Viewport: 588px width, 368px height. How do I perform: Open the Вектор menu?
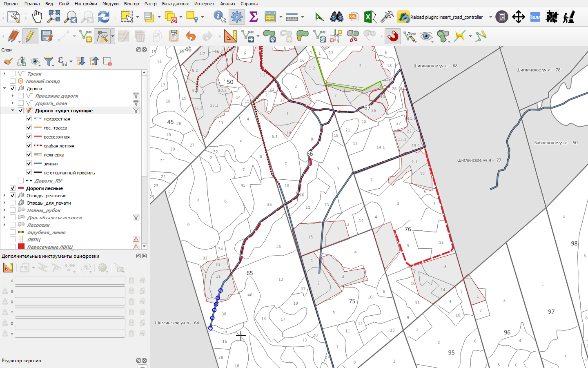point(131,4)
